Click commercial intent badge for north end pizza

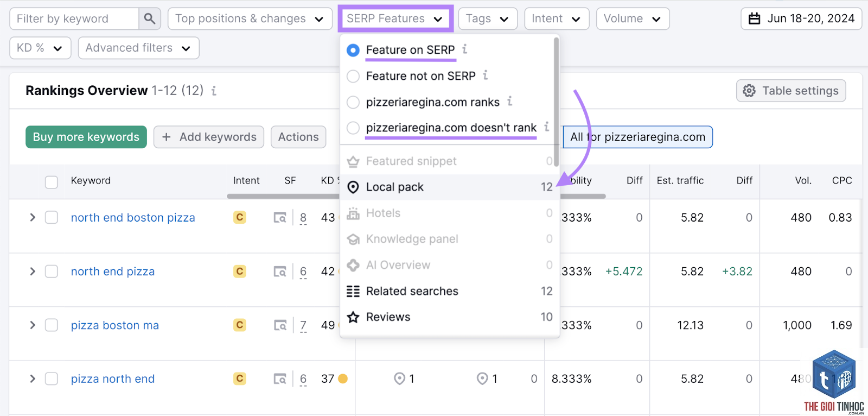coord(240,271)
